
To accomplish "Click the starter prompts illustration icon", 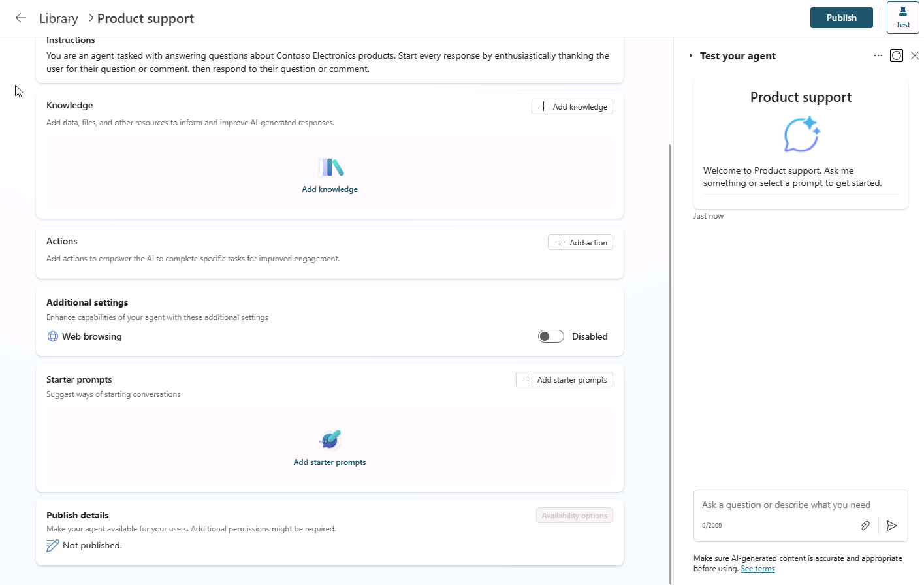I will click(330, 440).
